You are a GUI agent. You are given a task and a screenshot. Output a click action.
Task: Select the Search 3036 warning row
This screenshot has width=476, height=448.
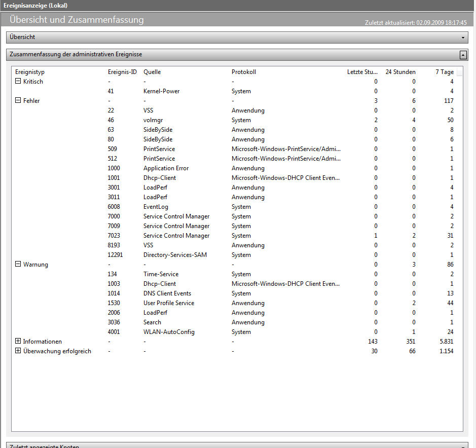point(237,322)
